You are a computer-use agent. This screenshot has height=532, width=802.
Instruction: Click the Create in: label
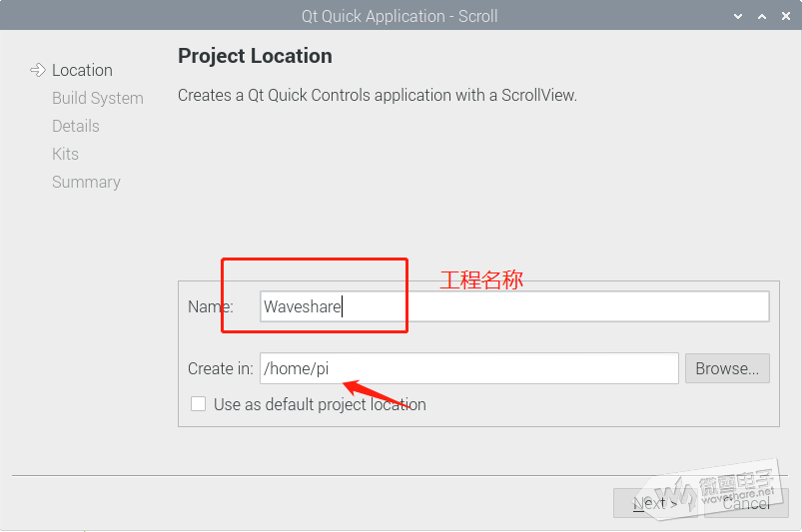[220, 368]
